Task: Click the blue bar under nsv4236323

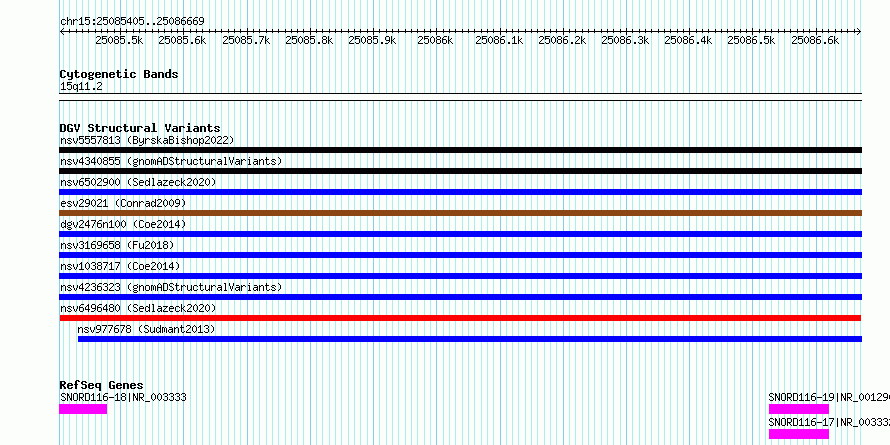Action: tap(460, 297)
